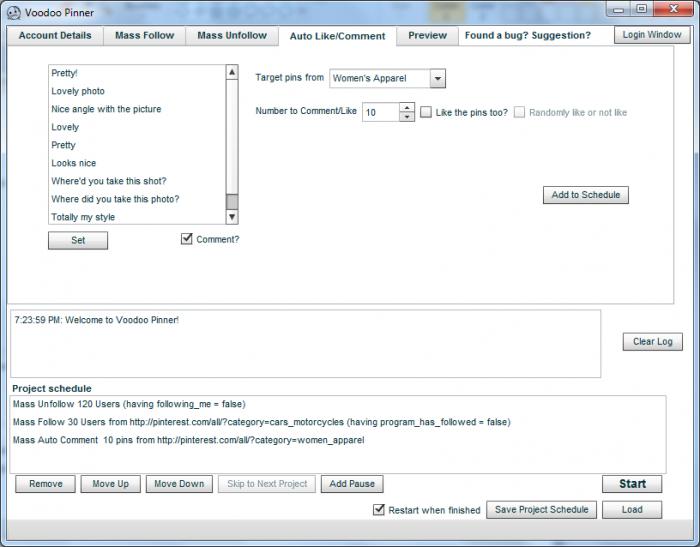The height and width of the screenshot is (547, 700).
Task: Click the Move Up button
Action: tap(110, 484)
